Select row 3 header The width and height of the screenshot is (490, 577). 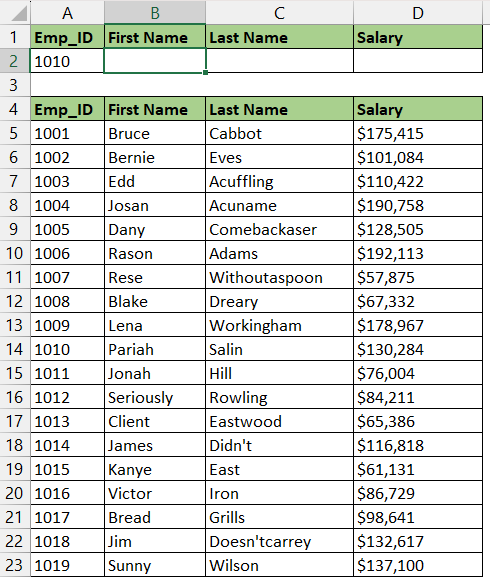[x=15, y=85]
